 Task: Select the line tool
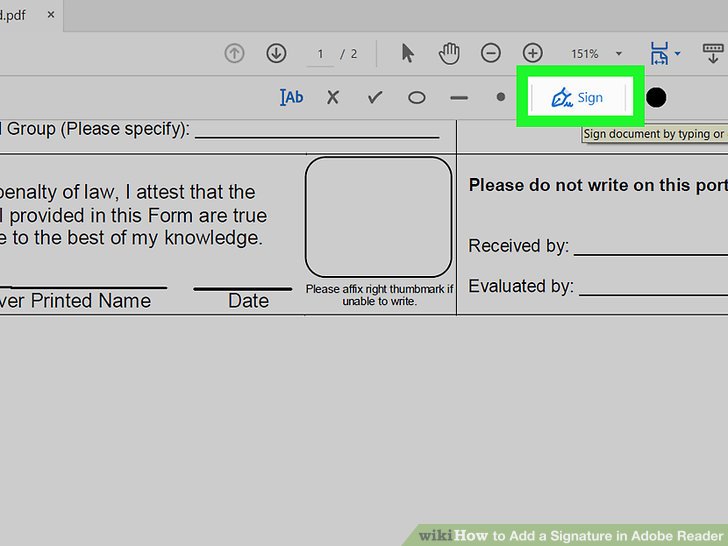pyautogui.click(x=459, y=98)
